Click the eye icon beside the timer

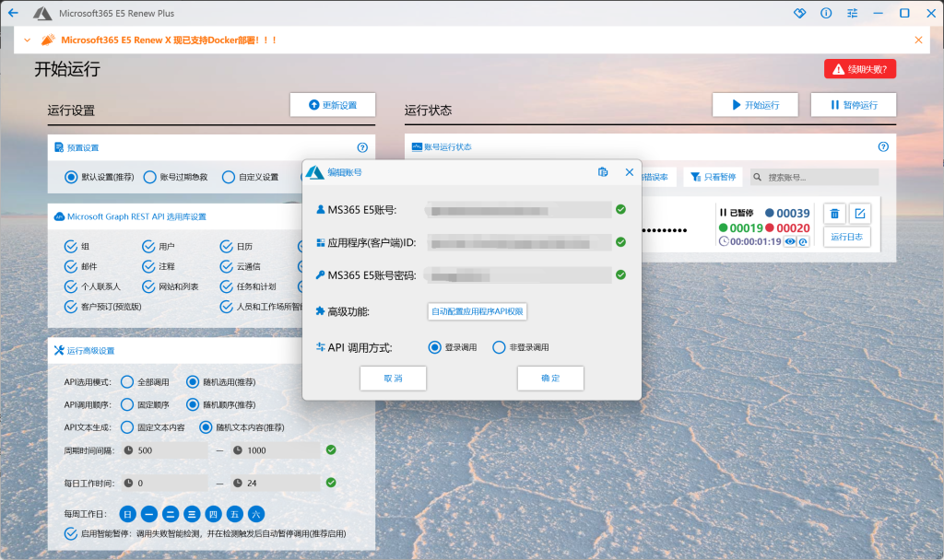[790, 242]
